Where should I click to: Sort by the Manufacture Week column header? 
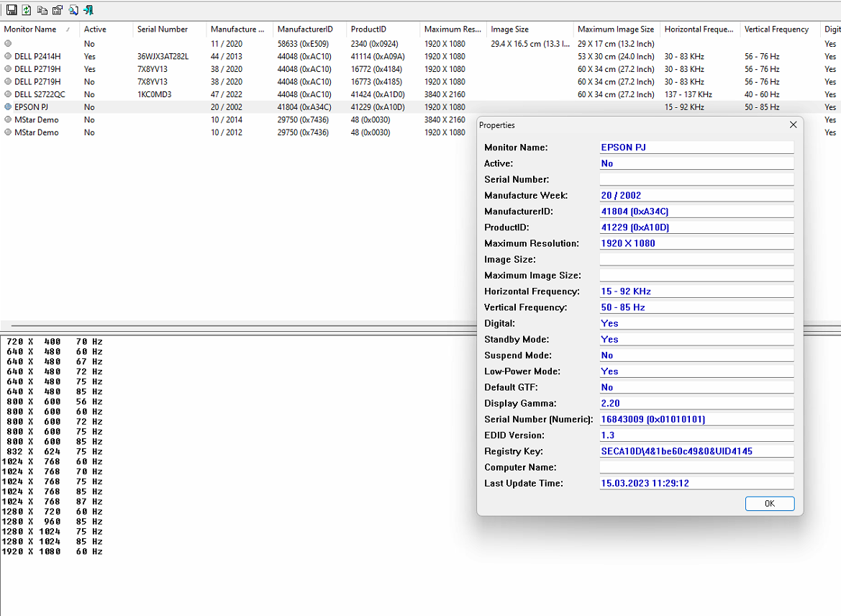[240, 29]
